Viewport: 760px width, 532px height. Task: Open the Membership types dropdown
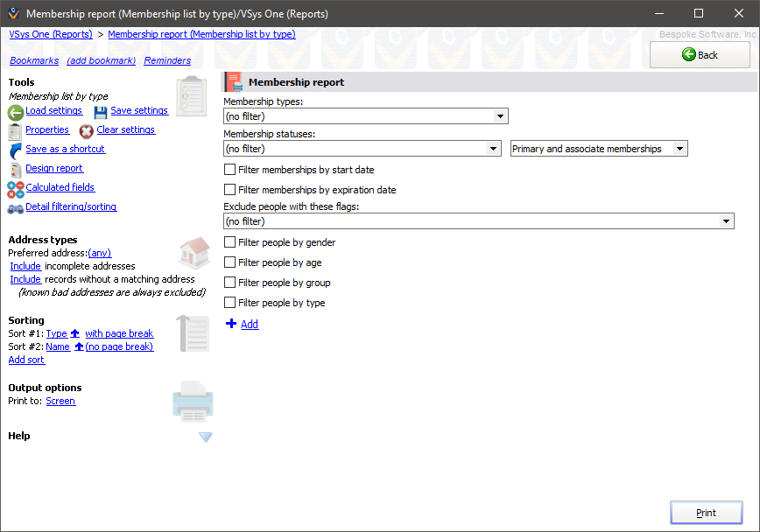point(500,115)
